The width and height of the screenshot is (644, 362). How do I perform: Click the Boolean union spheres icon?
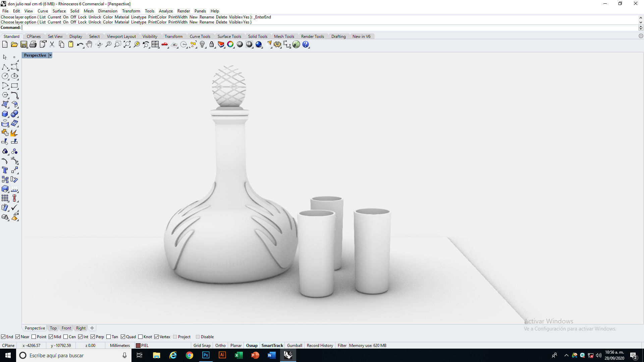(14, 114)
